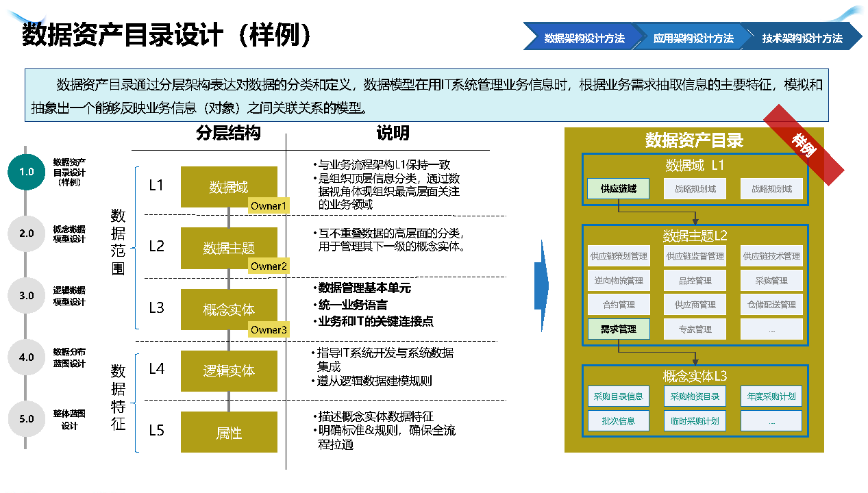The height and width of the screenshot is (493, 868).
Task: Click the 供应商管理 topic box
Action: (695, 305)
